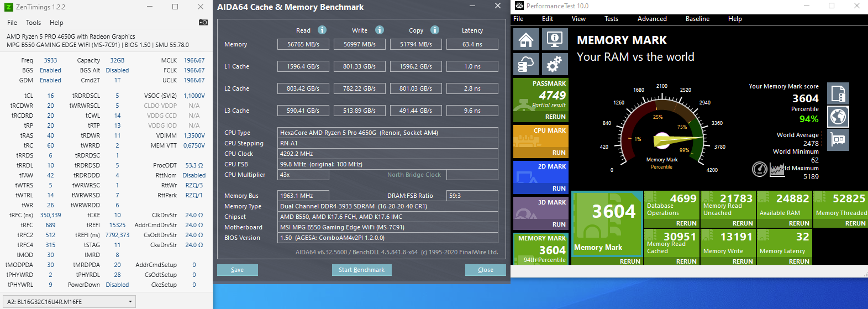868x309 pixels.
Task: Click the info icon next to Copy
Action: (435, 30)
